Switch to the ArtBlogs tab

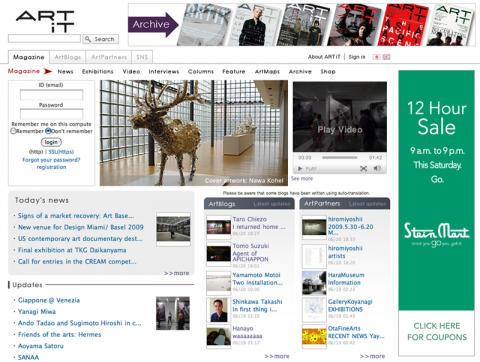(68, 57)
